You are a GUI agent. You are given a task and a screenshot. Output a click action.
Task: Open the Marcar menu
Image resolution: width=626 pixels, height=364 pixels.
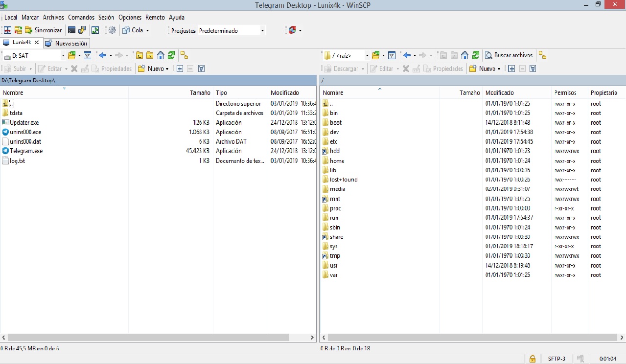[x=30, y=17]
